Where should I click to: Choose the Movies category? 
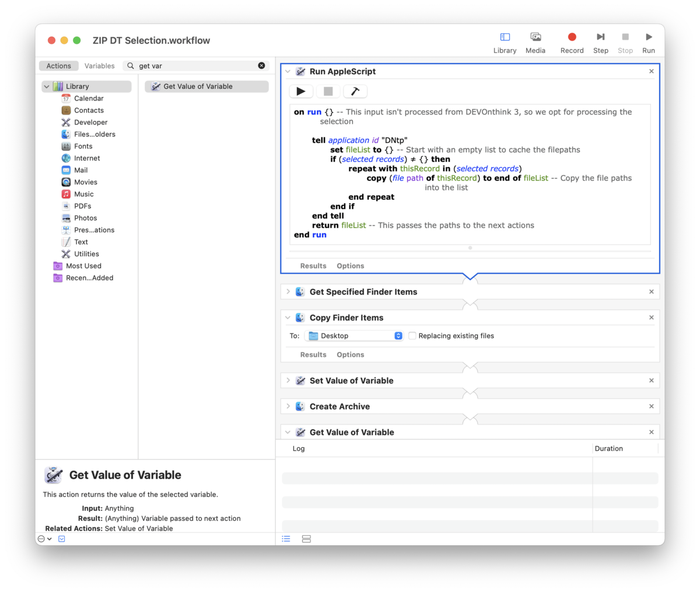(x=85, y=182)
